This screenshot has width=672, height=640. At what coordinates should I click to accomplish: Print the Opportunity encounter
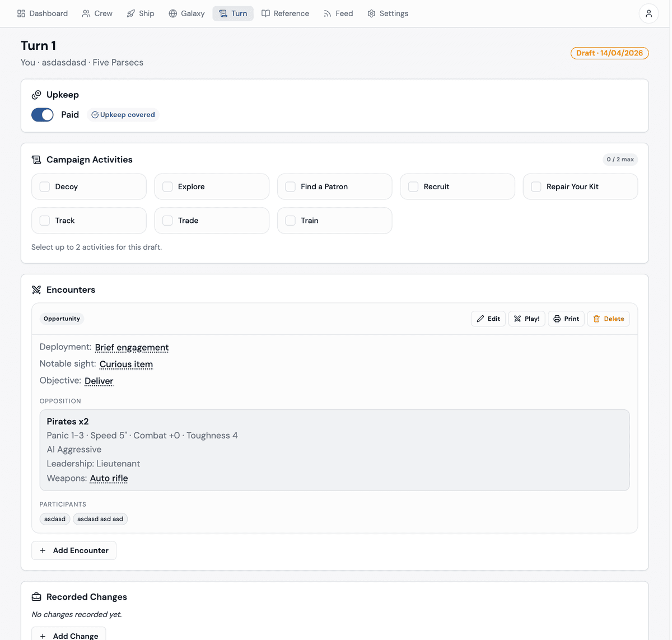tap(566, 319)
